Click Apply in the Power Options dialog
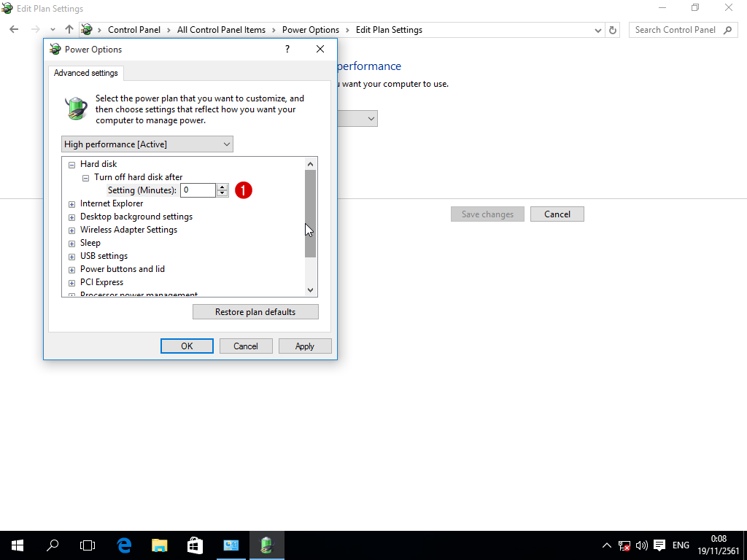The width and height of the screenshot is (747, 560). tap(305, 346)
